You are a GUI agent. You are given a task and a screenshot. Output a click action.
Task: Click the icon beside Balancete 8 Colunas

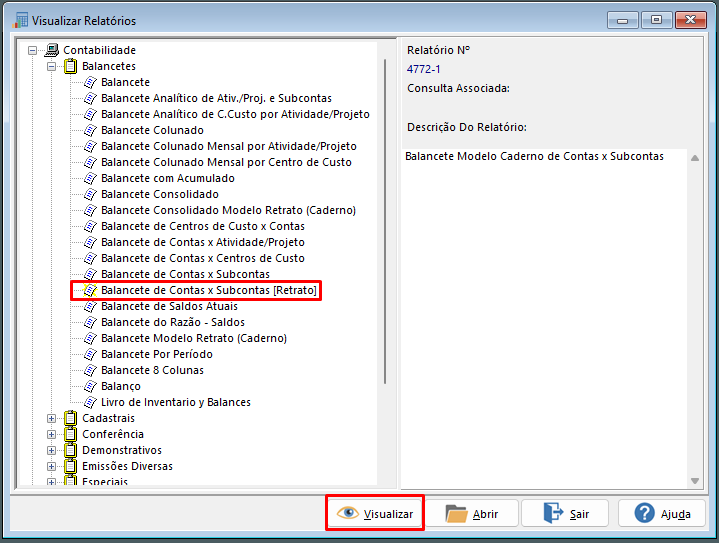click(x=90, y=371)
